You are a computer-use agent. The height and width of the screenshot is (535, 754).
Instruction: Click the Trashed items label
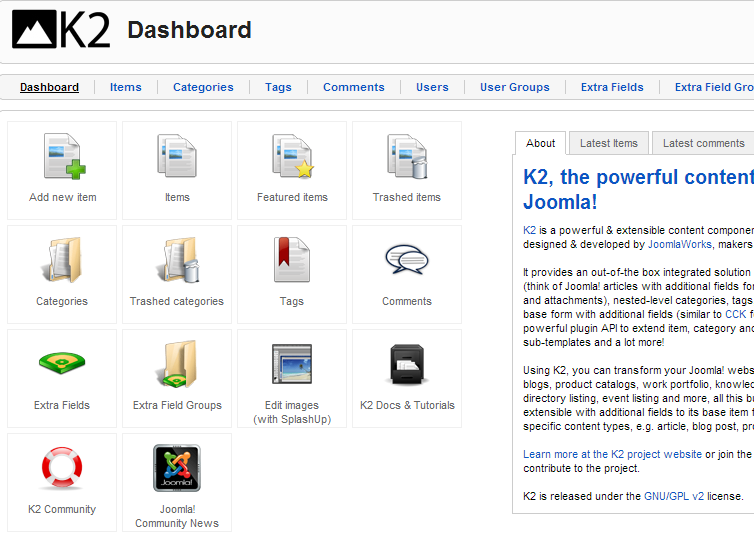click(x=407, y=197)
